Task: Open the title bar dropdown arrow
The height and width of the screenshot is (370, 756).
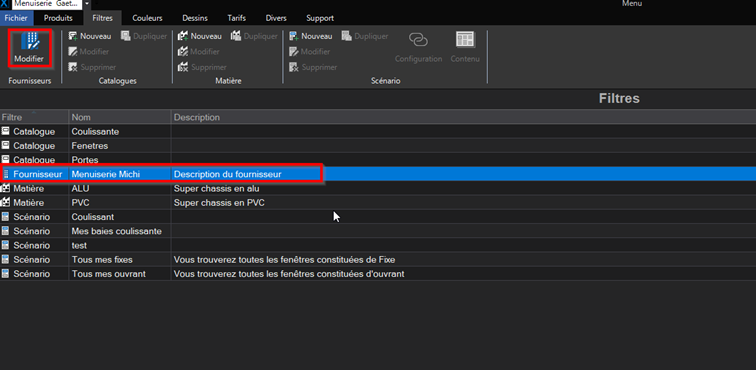Action: coord(87,3)
